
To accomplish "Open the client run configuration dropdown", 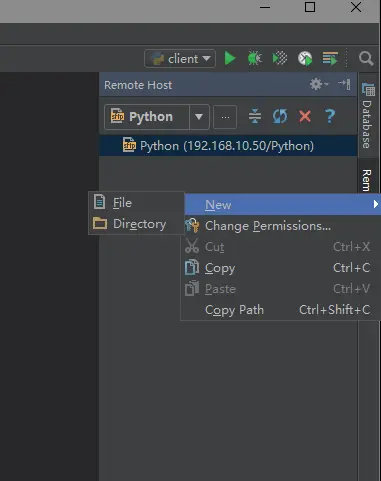I will pos(180,59).
